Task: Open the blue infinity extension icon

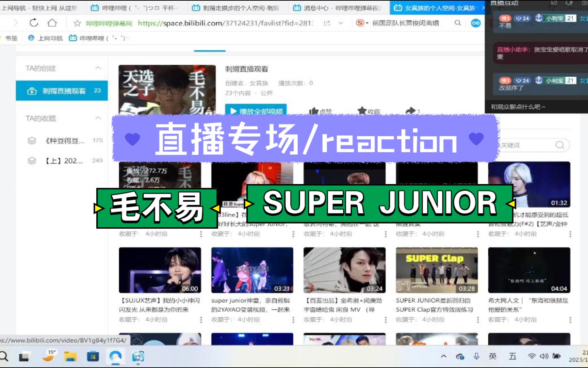Action: coord(475,23)
